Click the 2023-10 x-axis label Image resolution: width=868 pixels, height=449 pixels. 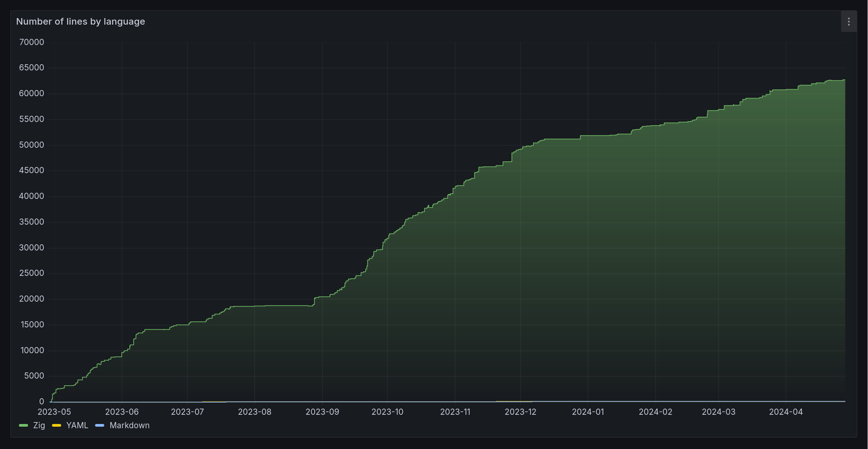click(387, 412)
